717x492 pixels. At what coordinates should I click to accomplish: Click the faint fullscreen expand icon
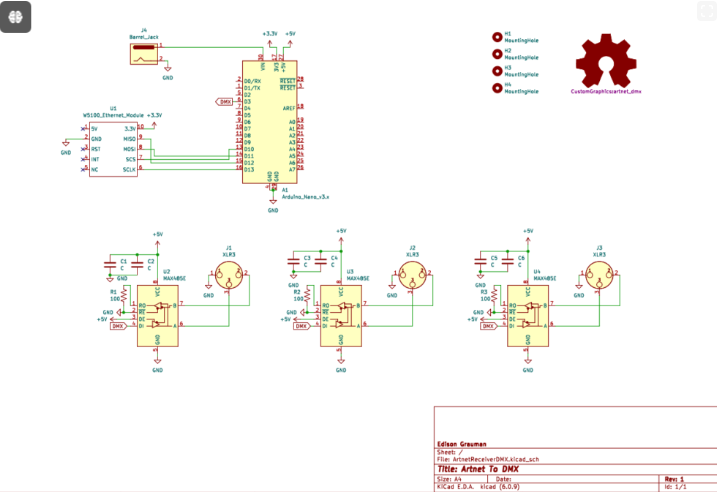tap(706, 11)
